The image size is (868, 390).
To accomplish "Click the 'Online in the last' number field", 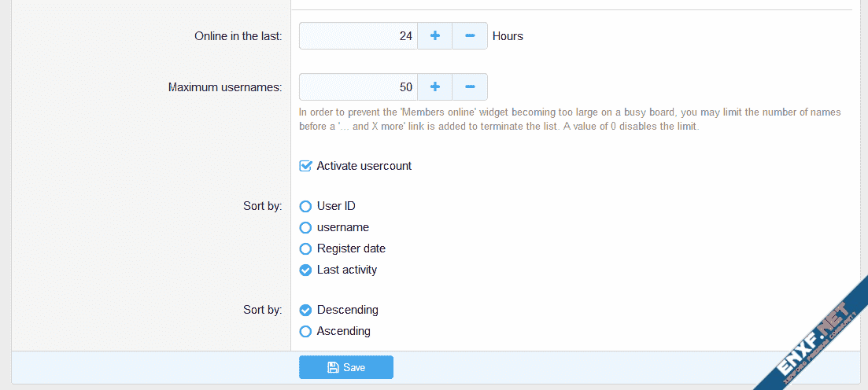I will coord(359,35).
